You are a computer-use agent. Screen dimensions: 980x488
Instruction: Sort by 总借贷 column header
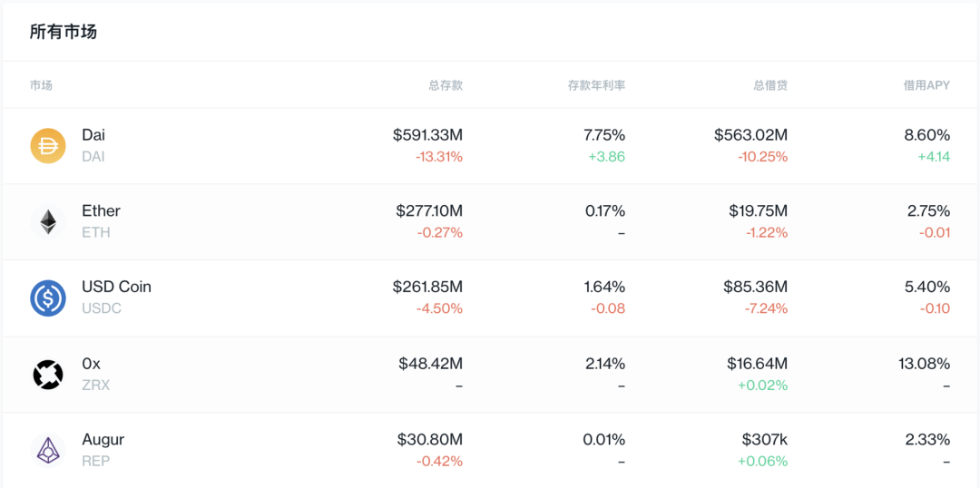770,85
